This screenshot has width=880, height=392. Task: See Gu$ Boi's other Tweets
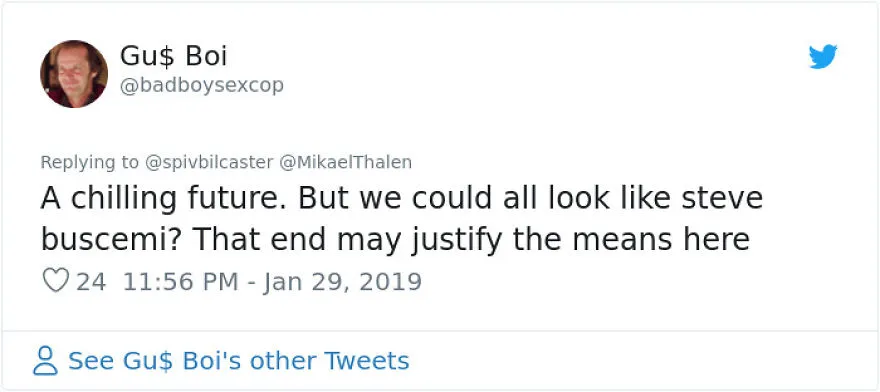point(239,361)
